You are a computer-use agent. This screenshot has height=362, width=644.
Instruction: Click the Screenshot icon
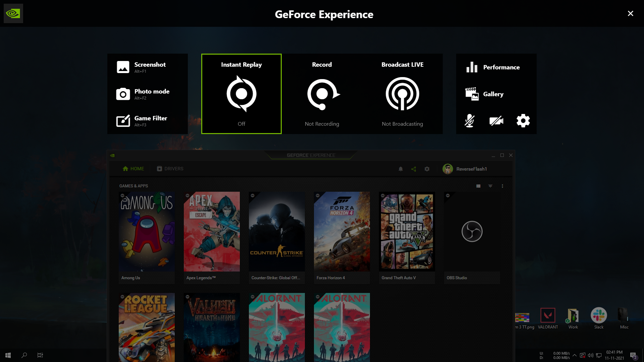(123, 67)
